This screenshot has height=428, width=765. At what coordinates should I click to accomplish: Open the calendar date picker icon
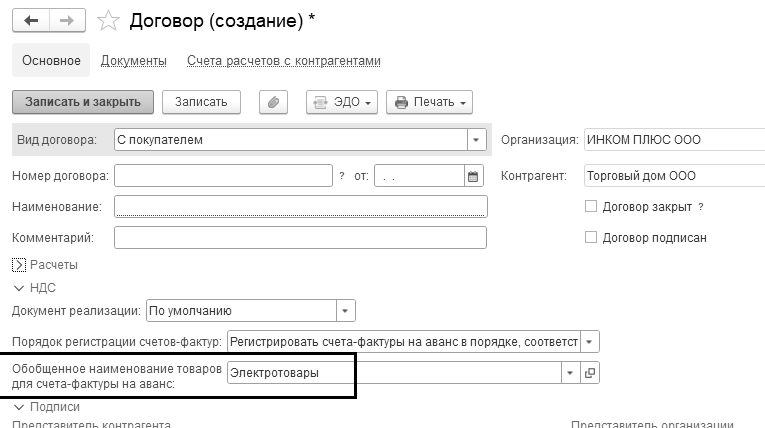(473, 176)
